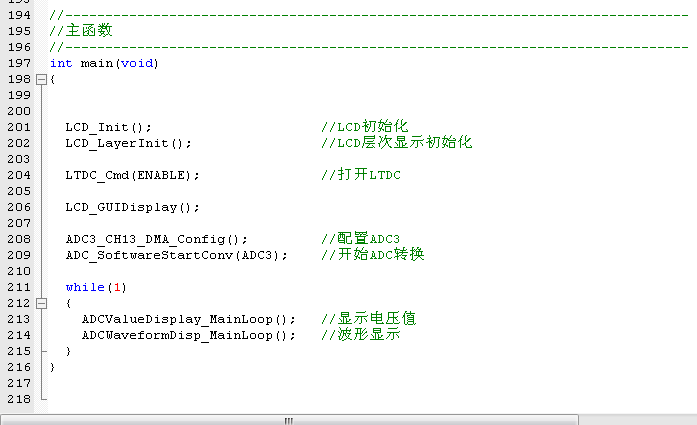Collapse the while loop fold marker
Viewport: 697px width, 425px height.
click(40, 303)
